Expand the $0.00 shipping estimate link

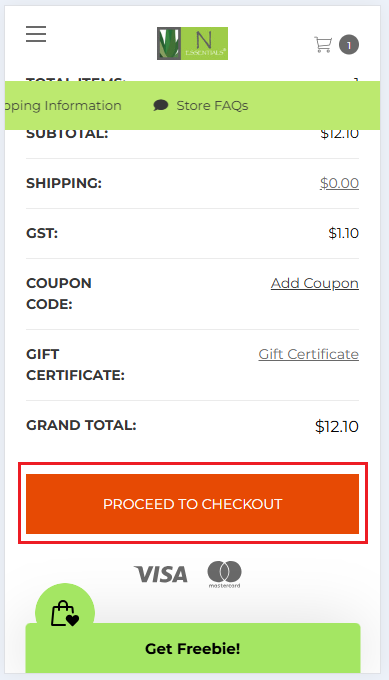click(x=339, y=183)
